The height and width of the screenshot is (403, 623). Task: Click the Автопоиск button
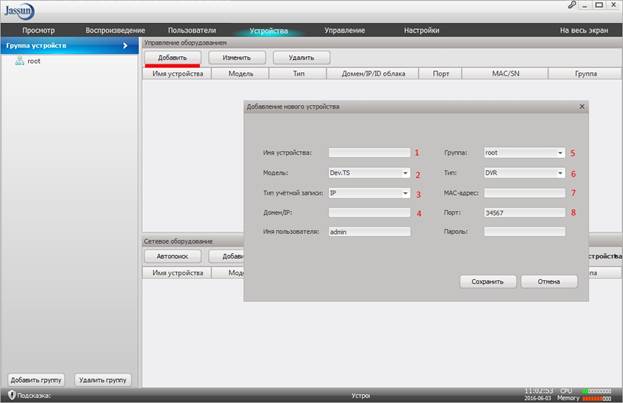click(x=172, y=256)
